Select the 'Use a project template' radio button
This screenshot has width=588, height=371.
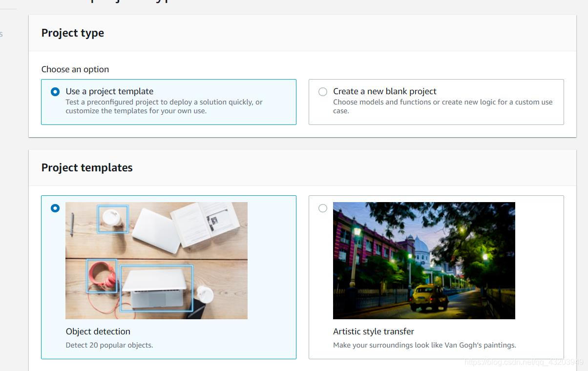click(55, 92)
